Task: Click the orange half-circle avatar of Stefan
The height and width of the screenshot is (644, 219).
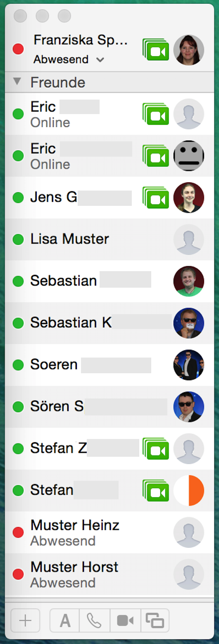Action: tap(189, 490)
